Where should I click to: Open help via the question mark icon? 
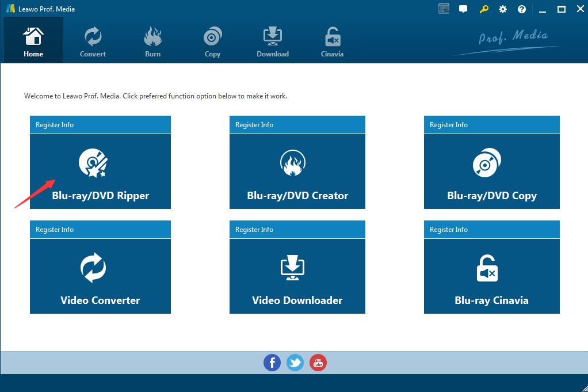pyautogui.click(x=522, y=9)
